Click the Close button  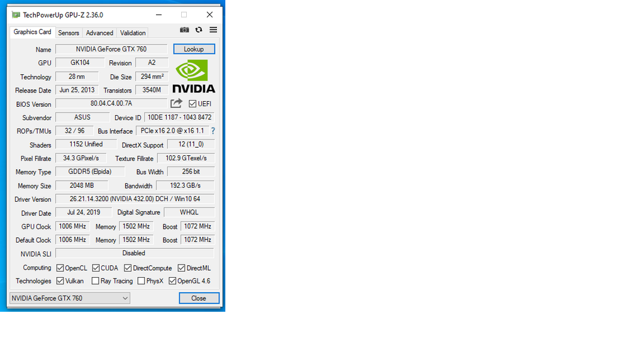pyautogui.click(x=199, y=299)
